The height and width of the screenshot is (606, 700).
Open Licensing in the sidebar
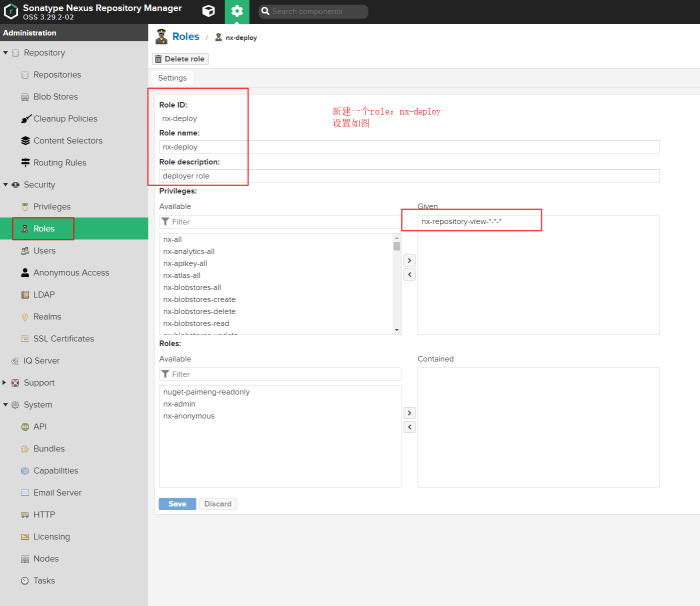(51, 536)
